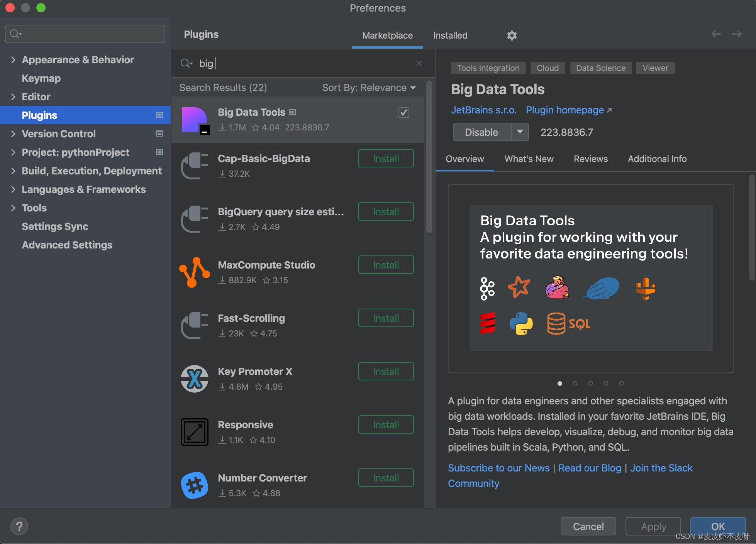Click the Number Converter plugin icon
Screen dimensions: 756x544
[195, 485]
